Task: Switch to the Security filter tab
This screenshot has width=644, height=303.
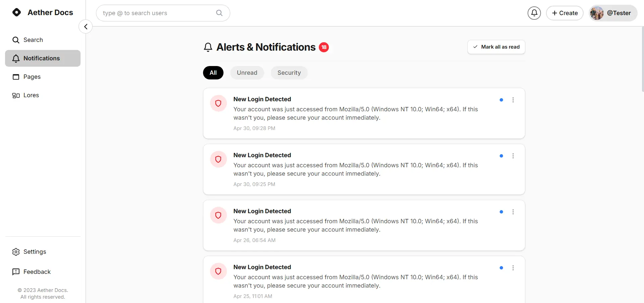Action: click(289, 73)
